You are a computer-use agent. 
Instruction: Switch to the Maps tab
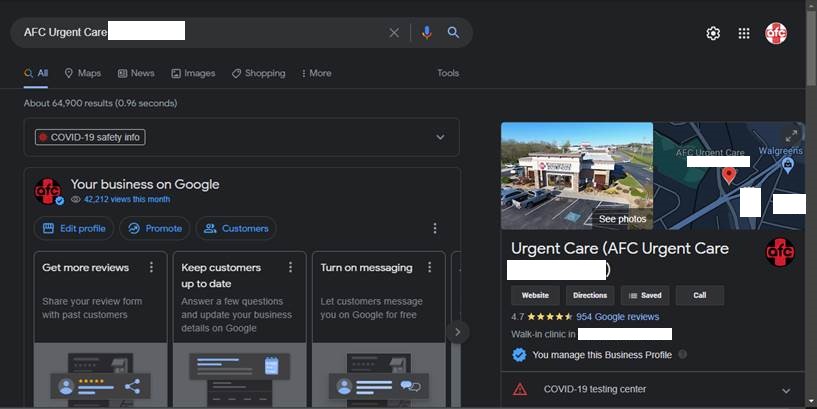point(83,73)
